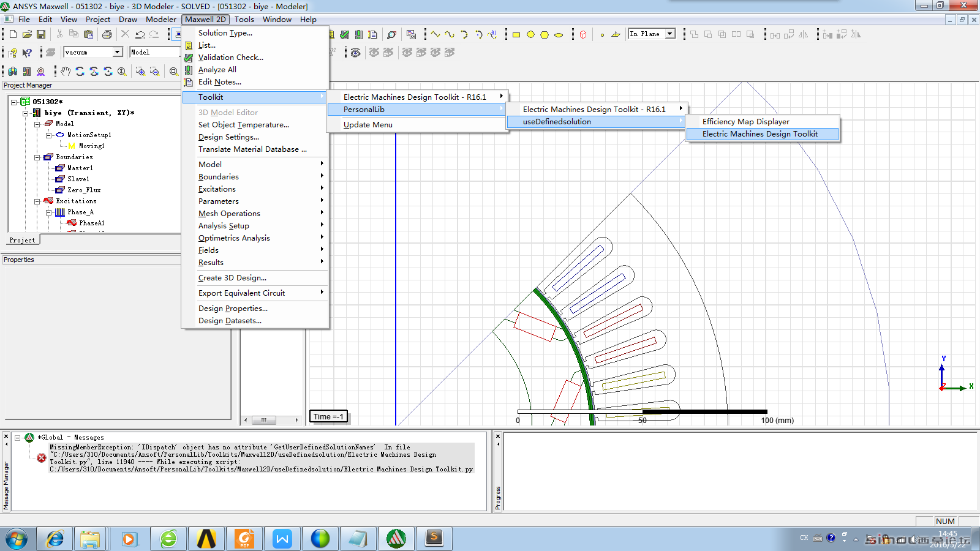980x551 pixels.
Task: Open Internet Explorer from the taskbar
Action: (55, 539)
